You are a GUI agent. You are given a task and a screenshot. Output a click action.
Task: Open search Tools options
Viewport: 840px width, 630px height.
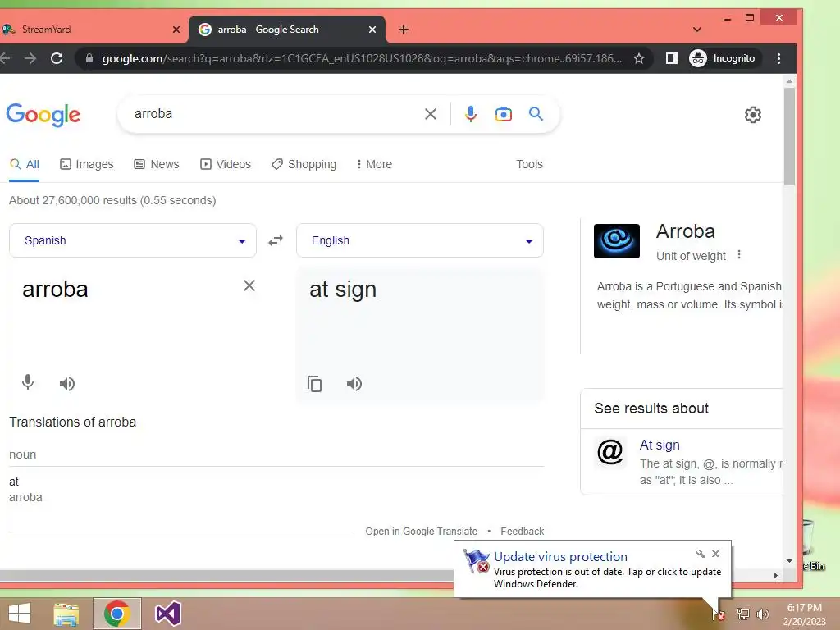[529, 164]
